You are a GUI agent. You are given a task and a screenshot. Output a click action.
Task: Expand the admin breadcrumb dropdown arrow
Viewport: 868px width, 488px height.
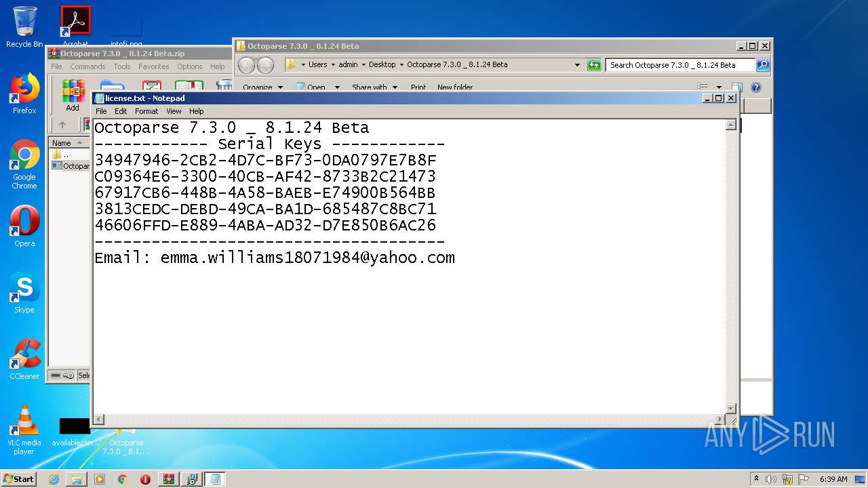363,65
